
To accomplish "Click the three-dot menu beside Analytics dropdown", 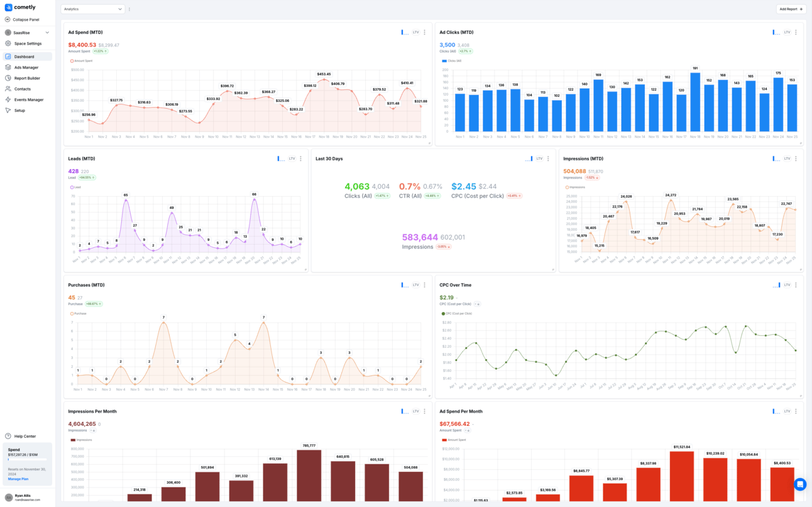I will [129, 9].
